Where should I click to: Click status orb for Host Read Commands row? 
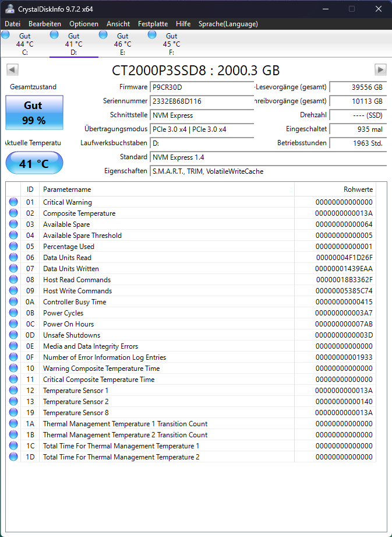coord(13,279)
